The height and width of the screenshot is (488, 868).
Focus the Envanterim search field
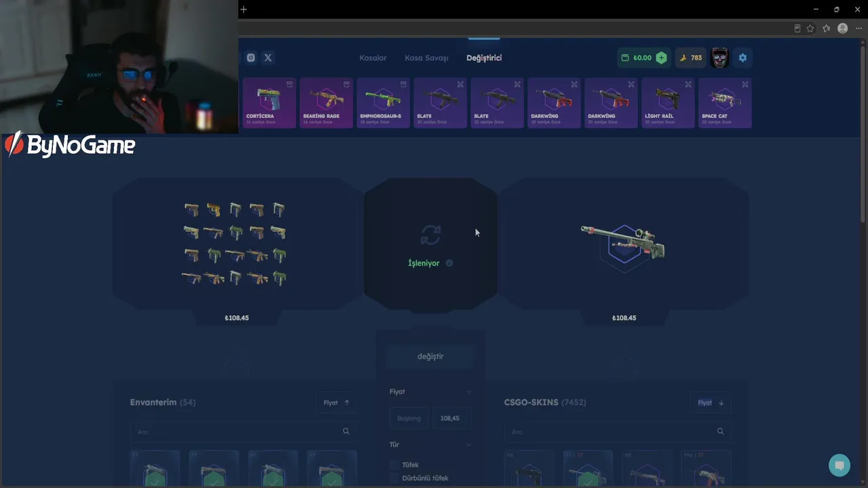(x=243, y=432)
